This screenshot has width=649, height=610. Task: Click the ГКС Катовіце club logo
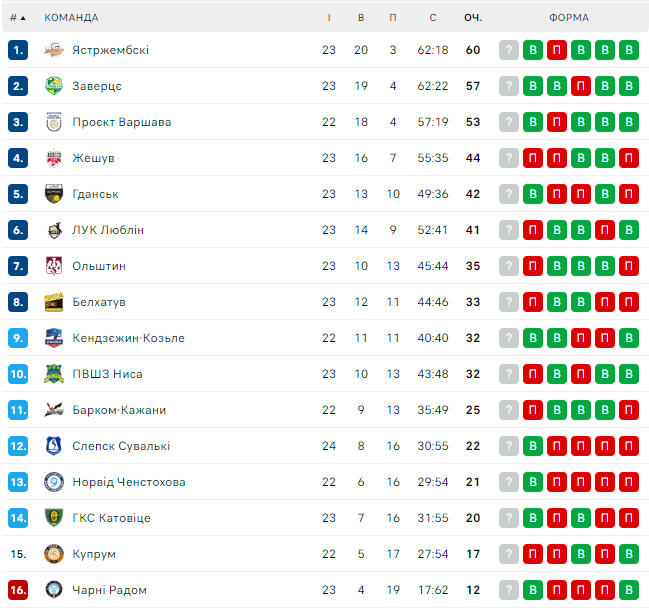coord(54,518)
